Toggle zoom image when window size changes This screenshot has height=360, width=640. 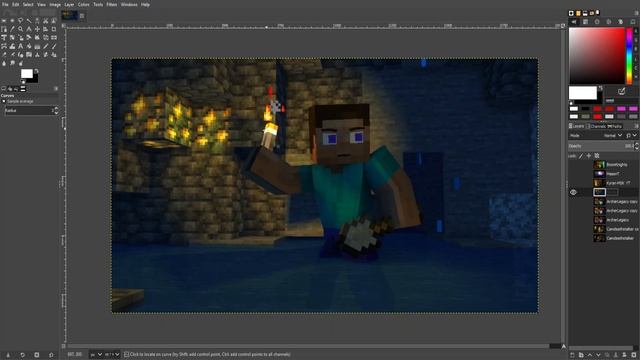[x=563, y=25]
